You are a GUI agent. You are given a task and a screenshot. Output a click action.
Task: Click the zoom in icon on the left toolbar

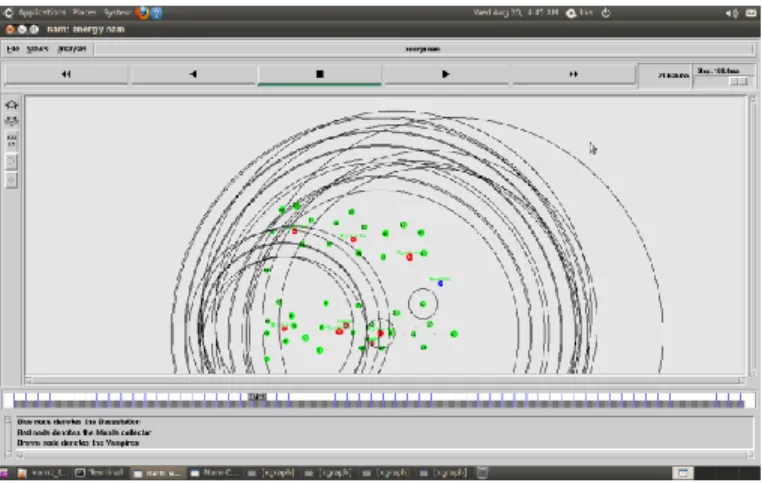pyautogui.click(x=12, y=104)
